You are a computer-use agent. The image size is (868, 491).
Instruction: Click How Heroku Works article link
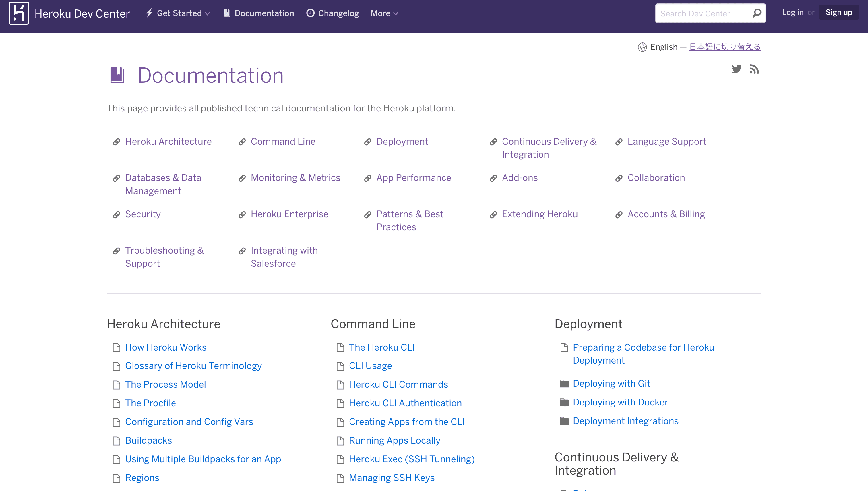(166, 347)
